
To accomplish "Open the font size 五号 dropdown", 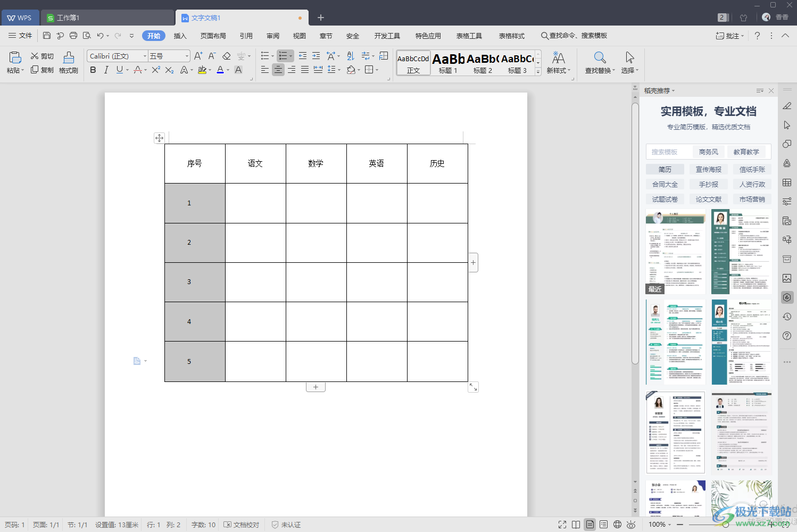I will 187,56.
